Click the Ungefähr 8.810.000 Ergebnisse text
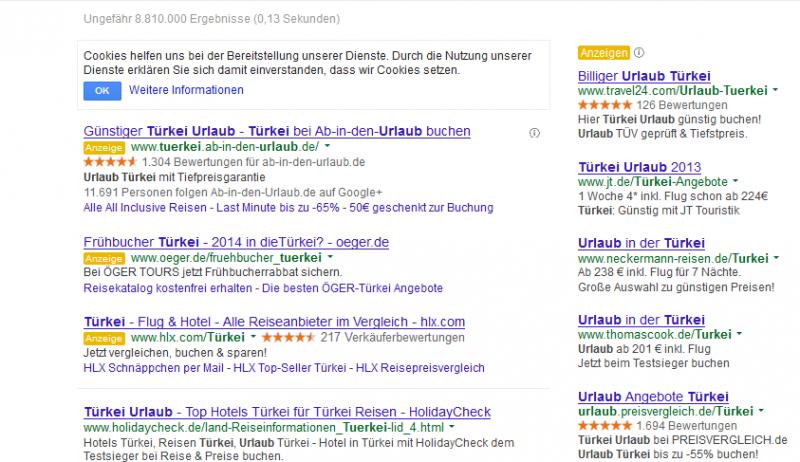The height and width of the screenshot is (462, 800). pyautogui.click(x=212, y=19)
